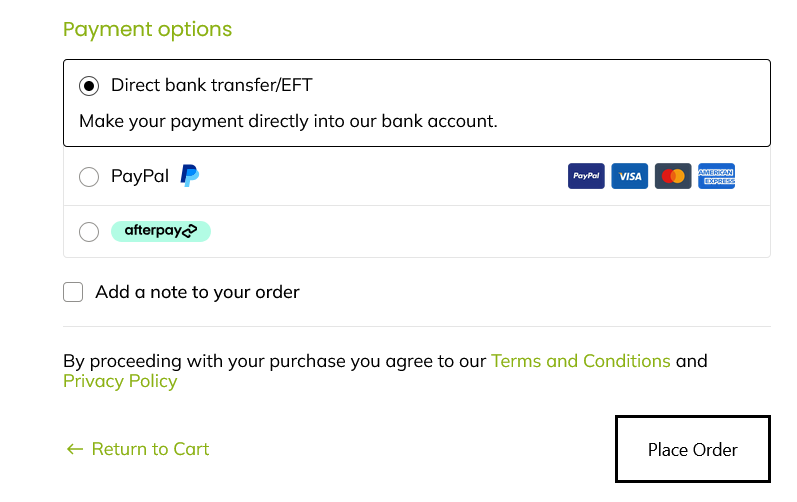Click the 'Direct bank transfer/EFT' label text
This screenshot has height=502, width=797.
click(x=211, y=85)
